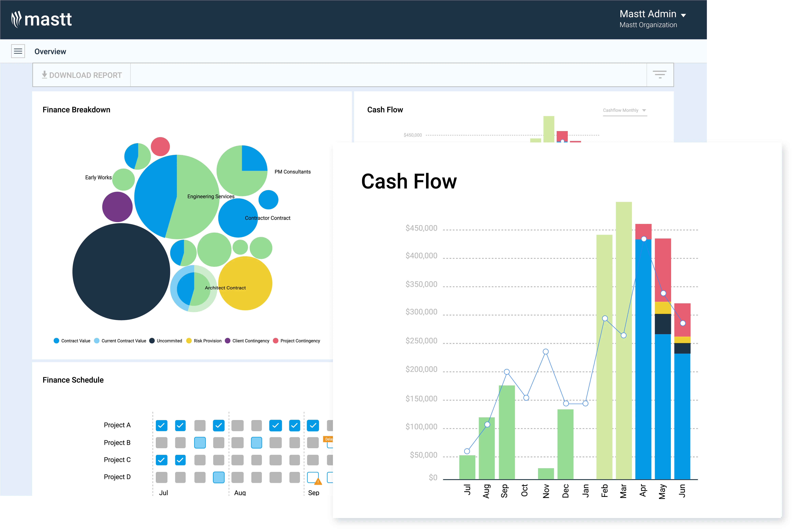Viewport: 795px width, 532px height.
Task: Click the orange Delay tag in Project B
Action: (x=328, y=439)
